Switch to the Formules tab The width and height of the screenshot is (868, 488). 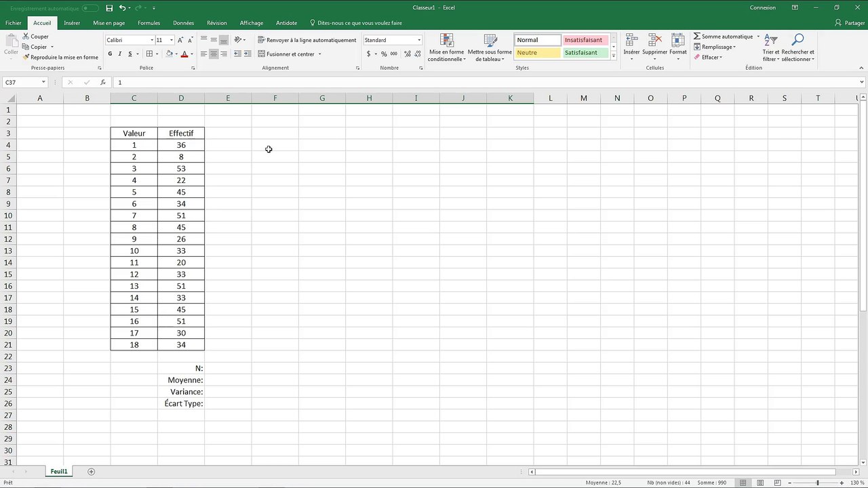point(149,23)
